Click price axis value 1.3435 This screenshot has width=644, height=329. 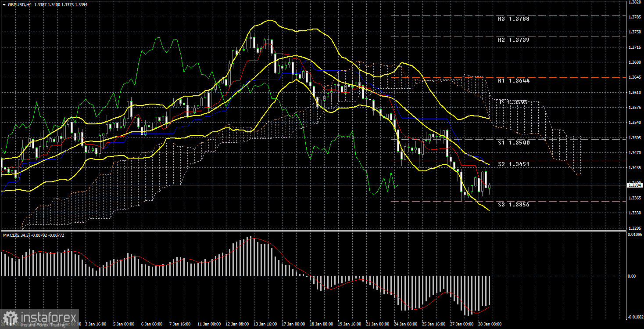635,168
